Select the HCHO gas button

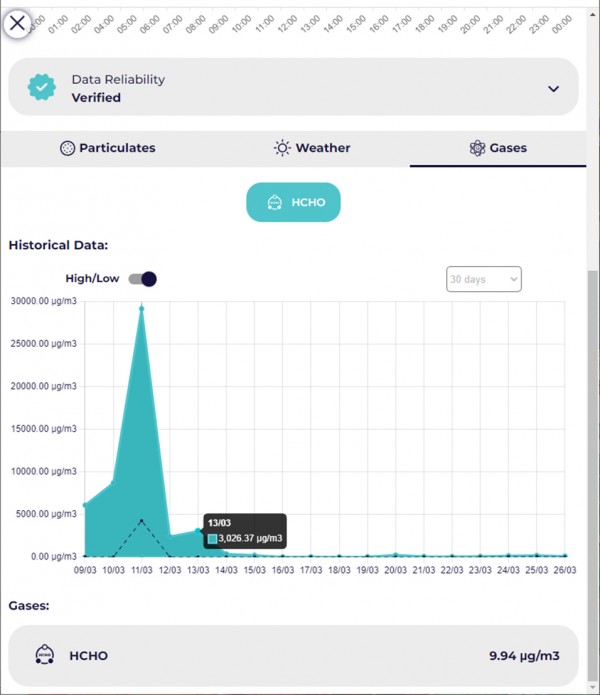click(293, 203)
